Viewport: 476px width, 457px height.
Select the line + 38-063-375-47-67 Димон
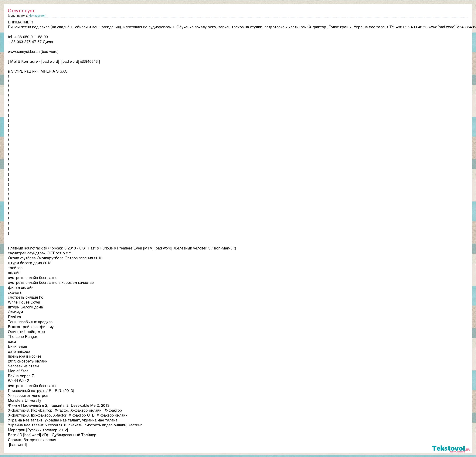(x=31, y=42)
